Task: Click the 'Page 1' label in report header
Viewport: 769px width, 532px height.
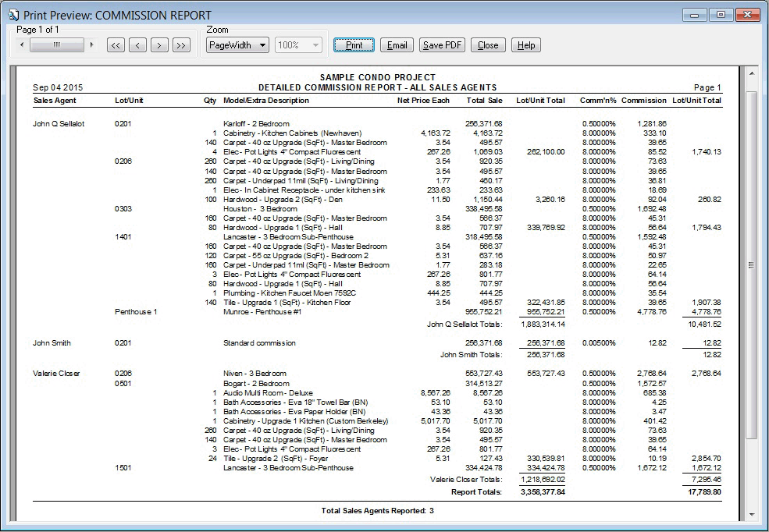Action: pyautogui.click(x=707, y=87)
